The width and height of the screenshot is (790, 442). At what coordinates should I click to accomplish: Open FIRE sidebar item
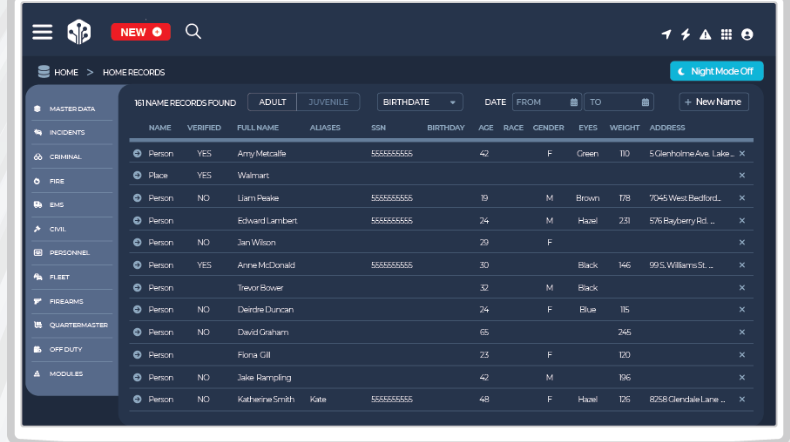click(72, 181)
